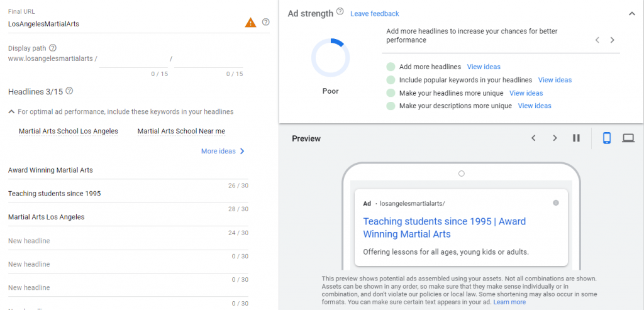The height and width of the screenshot is (310, 644).
Task: Add keyword Martial Arts School Los Angeles
Action: pos(69,131)
